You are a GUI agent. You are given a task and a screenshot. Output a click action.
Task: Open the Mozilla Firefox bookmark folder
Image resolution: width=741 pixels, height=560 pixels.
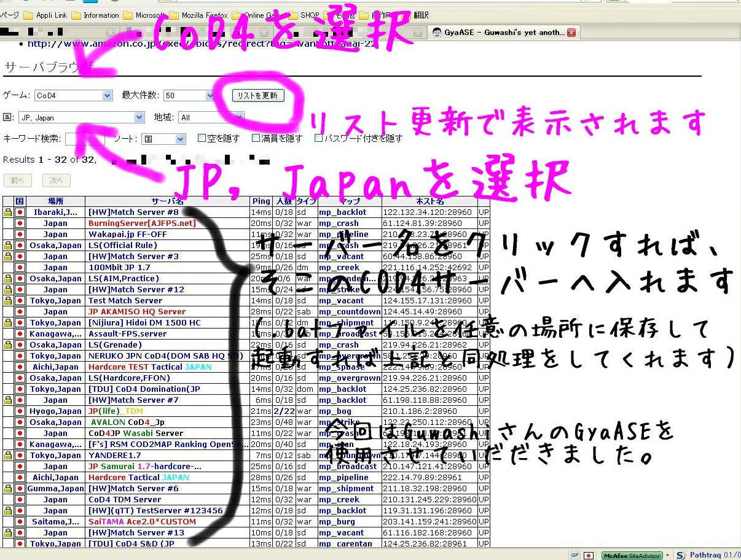[x=198, y=15]
